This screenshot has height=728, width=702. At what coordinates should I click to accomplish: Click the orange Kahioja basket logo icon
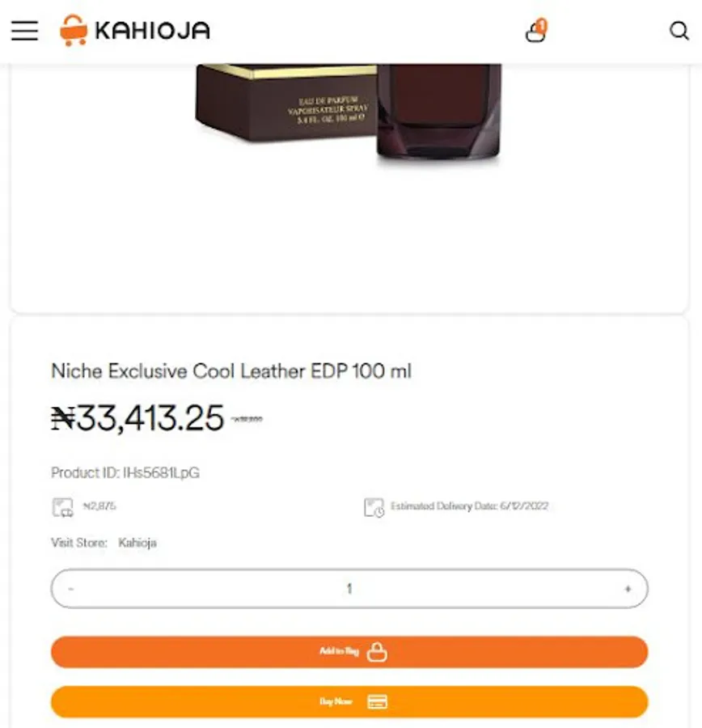[x=74, y=30]
